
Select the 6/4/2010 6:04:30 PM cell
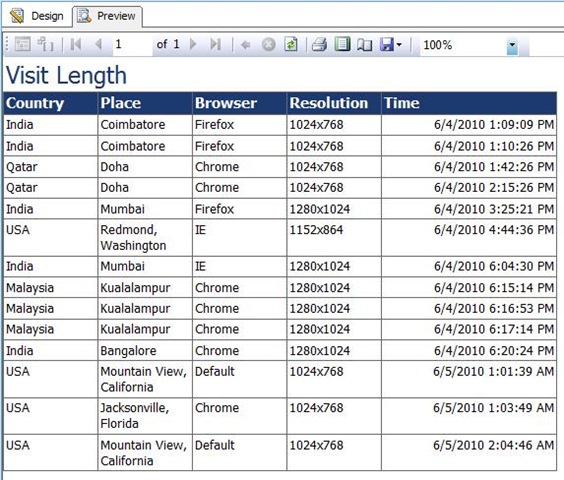(x=469, y=267)
